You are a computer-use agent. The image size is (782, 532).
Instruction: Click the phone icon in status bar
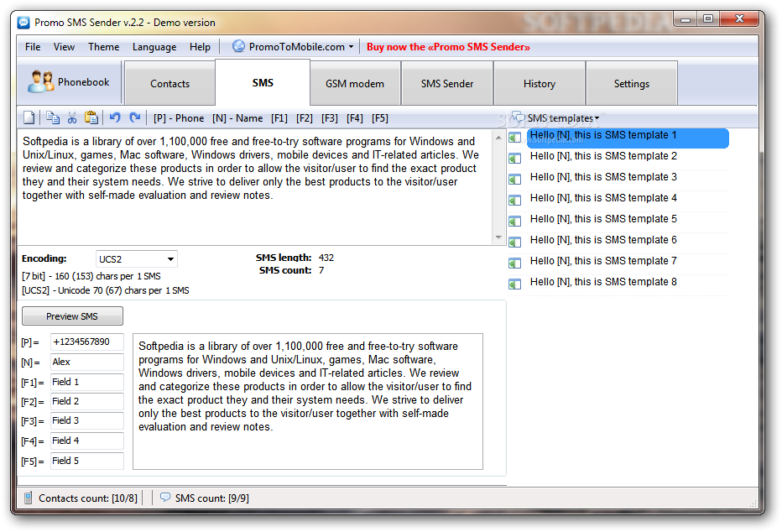[x=28, y=498]
